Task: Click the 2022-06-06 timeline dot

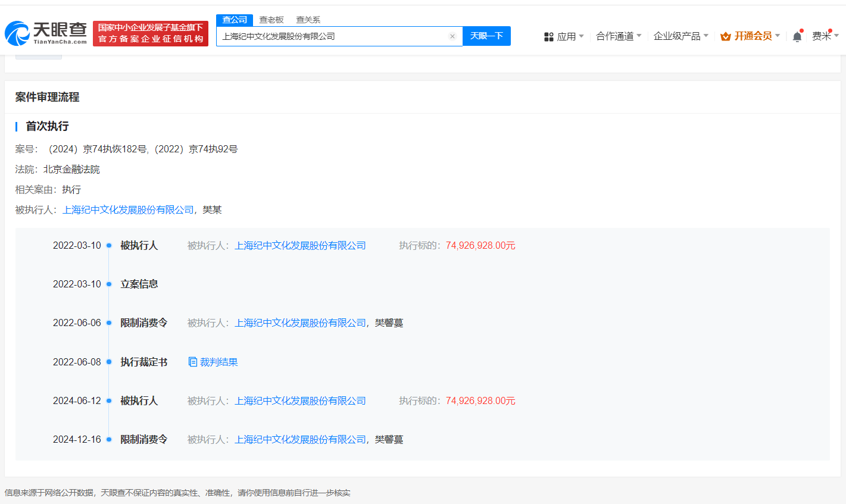Action: point(109,323)
